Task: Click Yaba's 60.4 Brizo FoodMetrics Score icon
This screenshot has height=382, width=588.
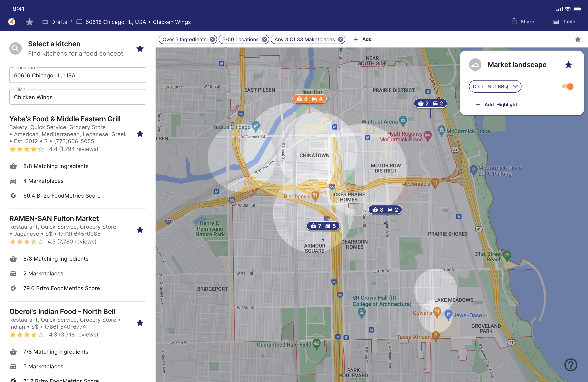Action: [x=13, y=195]
